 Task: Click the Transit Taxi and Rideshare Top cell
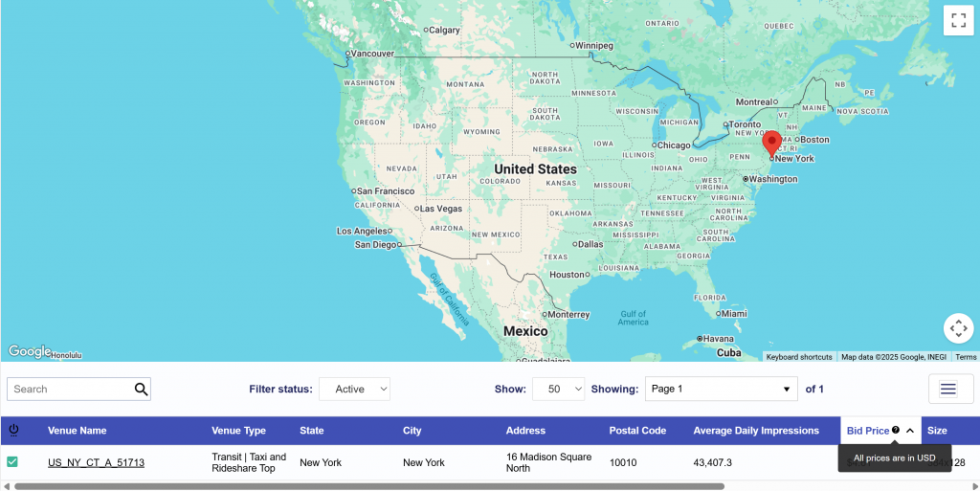249,462
